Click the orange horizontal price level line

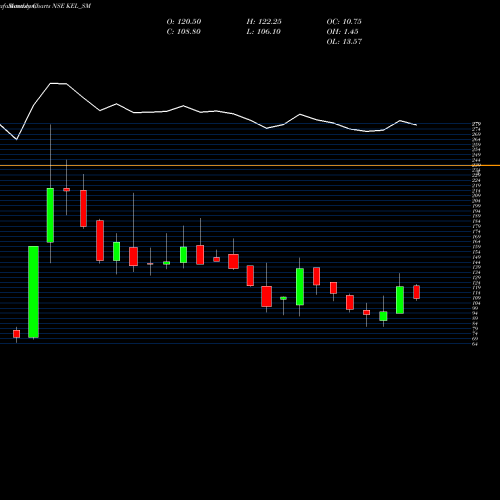[250, 165]
